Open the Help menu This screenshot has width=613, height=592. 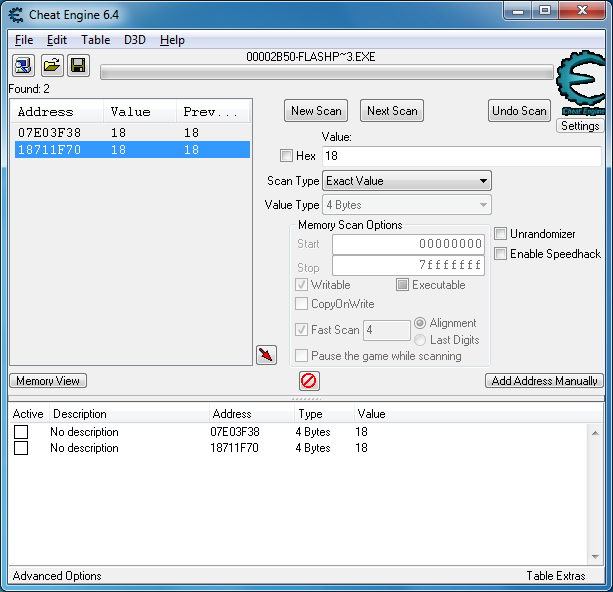pos(172,40)
